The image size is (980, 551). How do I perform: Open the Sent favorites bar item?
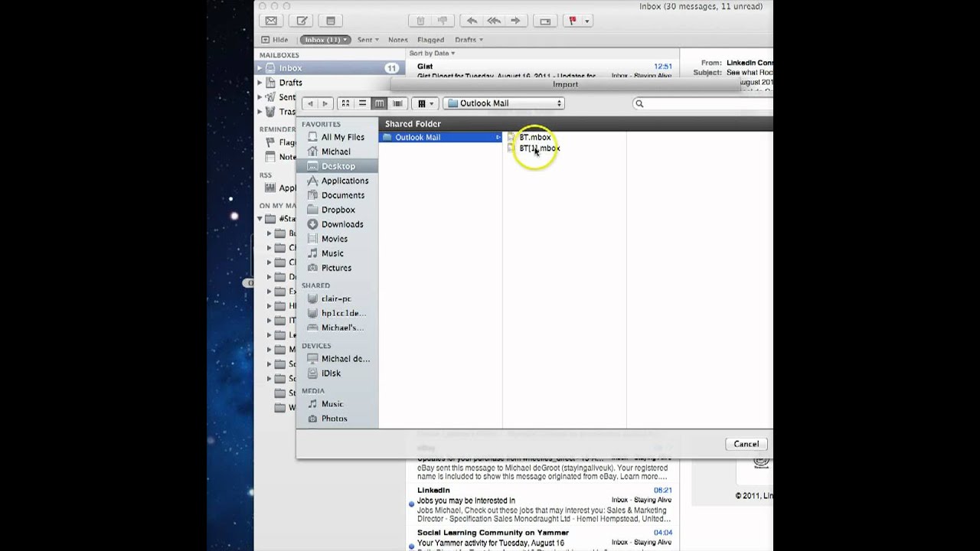pos(367,40)
